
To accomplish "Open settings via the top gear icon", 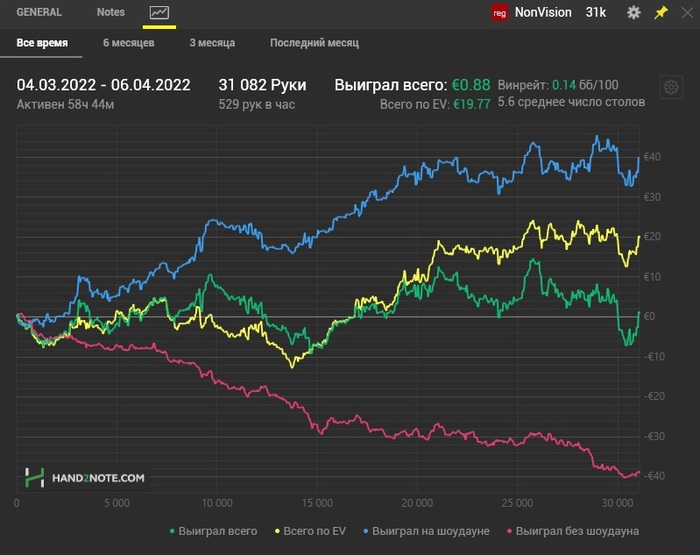I will [x=633, y=13].
